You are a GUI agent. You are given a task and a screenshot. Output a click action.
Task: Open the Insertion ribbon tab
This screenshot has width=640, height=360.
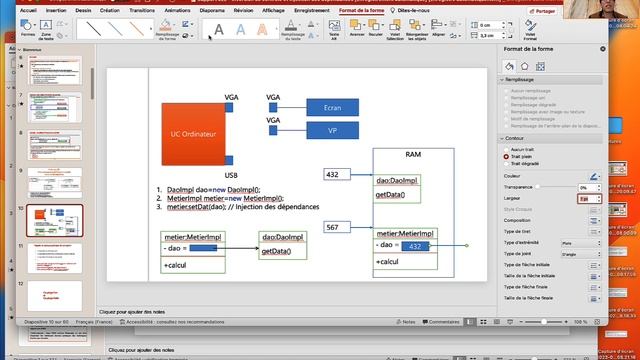(56, 10)
